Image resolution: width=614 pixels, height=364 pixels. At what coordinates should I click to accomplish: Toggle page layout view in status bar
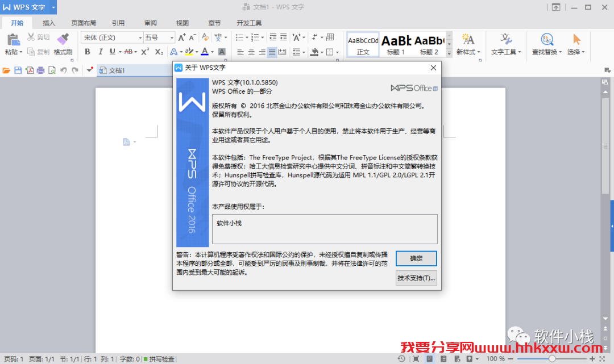tap(430, 358)
